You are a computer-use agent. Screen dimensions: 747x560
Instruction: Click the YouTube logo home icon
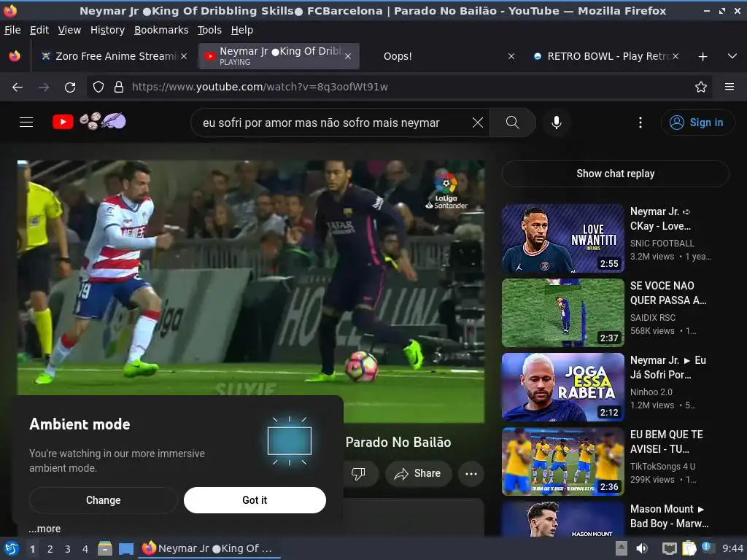(63, 122)
